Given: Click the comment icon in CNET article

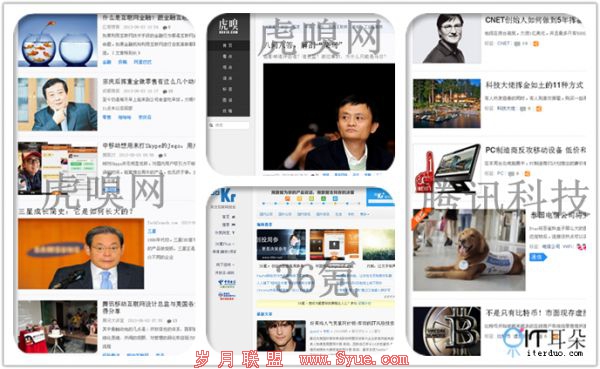Looking at the screenshot, I should click(x=517, y=44).
